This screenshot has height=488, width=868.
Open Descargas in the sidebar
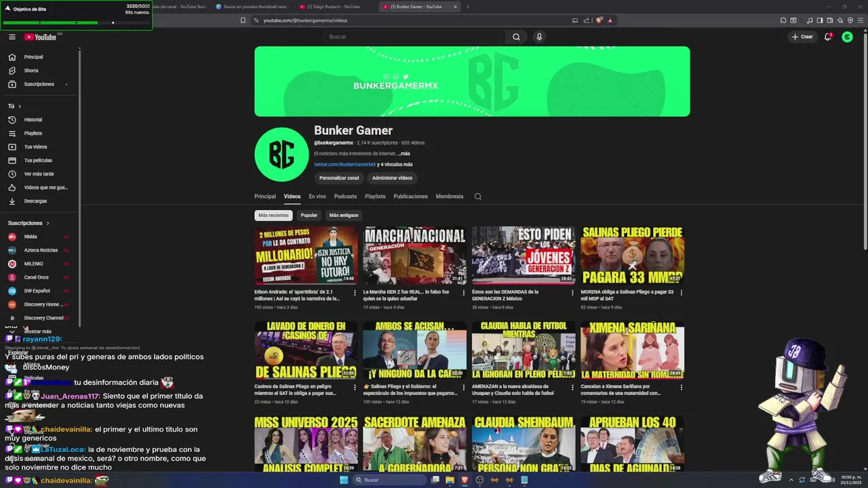pos(39,201)
